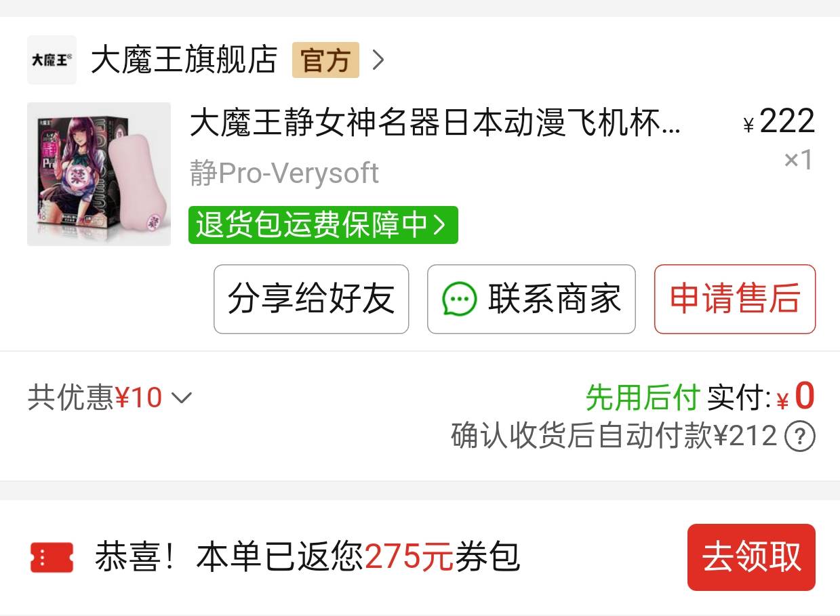Tap the green 先用后付 label
The image size is (840, 616).
click(x=642, y=397)
